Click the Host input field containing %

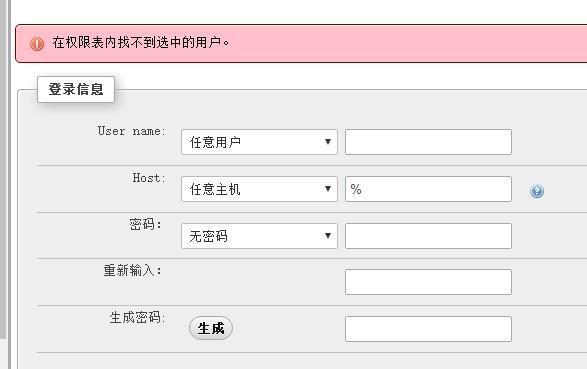pos(428,189)
